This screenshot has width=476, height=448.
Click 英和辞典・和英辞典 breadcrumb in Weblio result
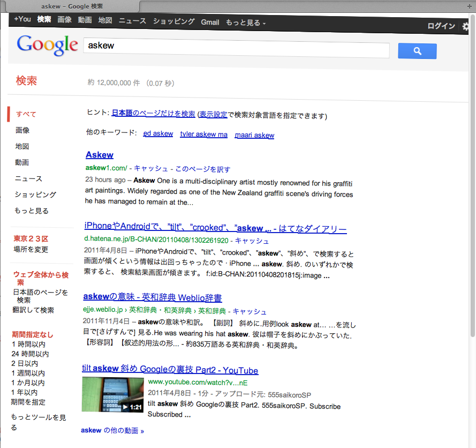tap(160, 310)
